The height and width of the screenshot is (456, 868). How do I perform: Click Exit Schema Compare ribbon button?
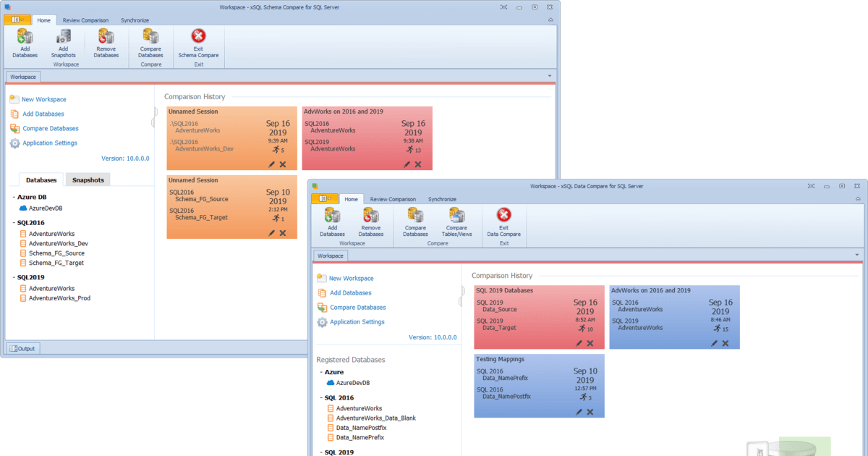198,43
